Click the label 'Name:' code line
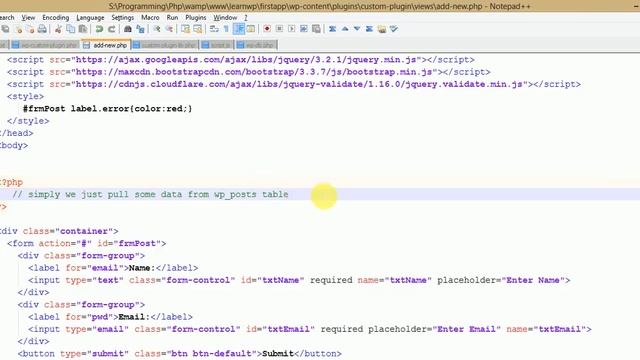 pos(113,268)
